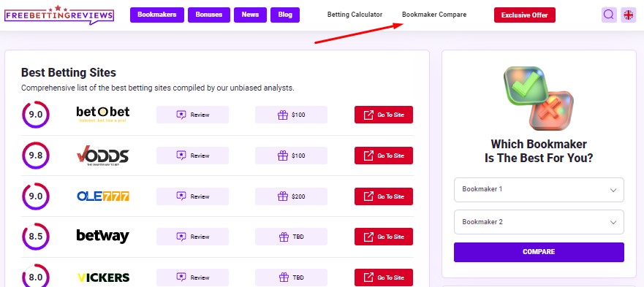644x287 pixels.
Task: Go To Site for betobet
Action: pos(384,115)
